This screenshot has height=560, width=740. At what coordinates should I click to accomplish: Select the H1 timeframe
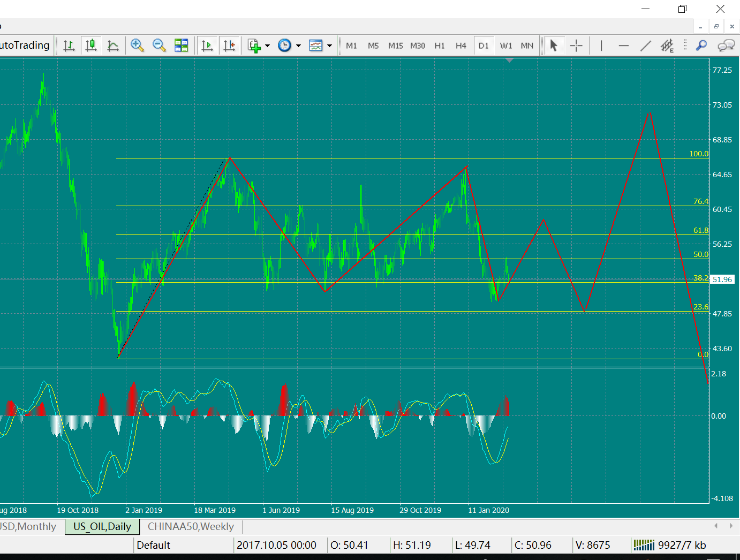440,46
